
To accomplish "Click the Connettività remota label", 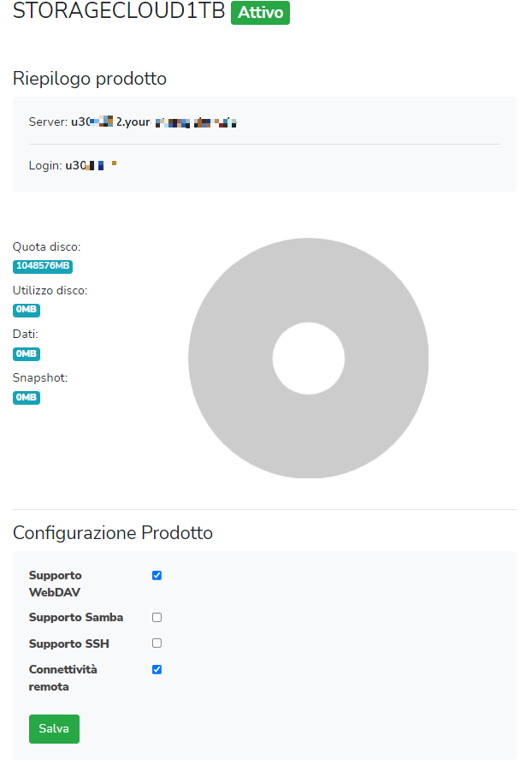I will [62, 677].
